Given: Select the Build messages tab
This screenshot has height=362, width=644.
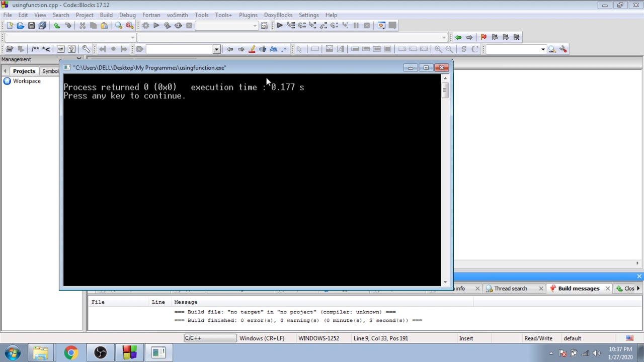Looking at the screenshot, I should pyautogui.click(x=579, y=289).
